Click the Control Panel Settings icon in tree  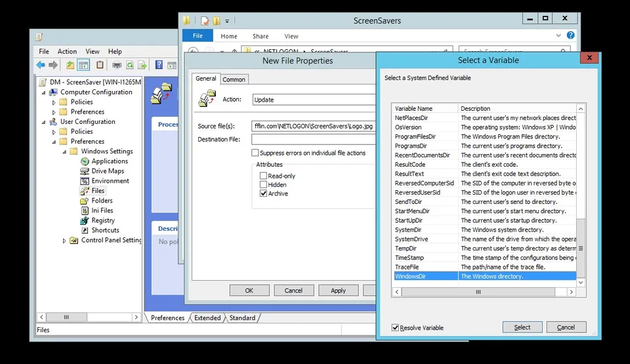coord(74,240)
